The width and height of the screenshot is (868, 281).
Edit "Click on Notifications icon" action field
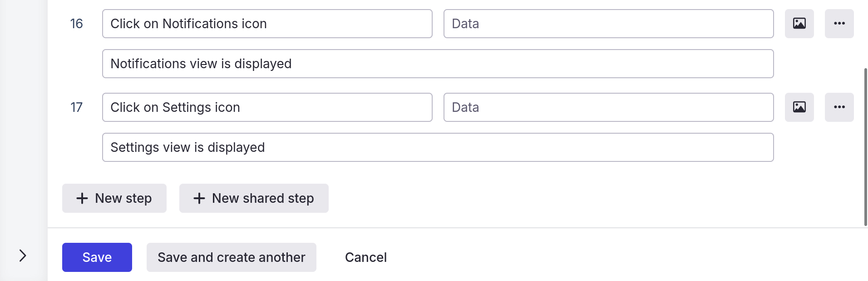(x=267, y=24)
